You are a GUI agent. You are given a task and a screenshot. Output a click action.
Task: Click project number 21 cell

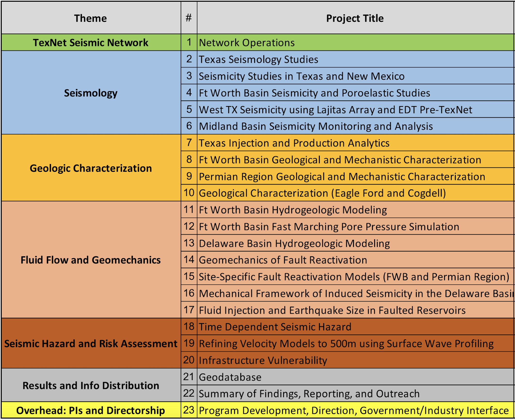pos(189,377)
